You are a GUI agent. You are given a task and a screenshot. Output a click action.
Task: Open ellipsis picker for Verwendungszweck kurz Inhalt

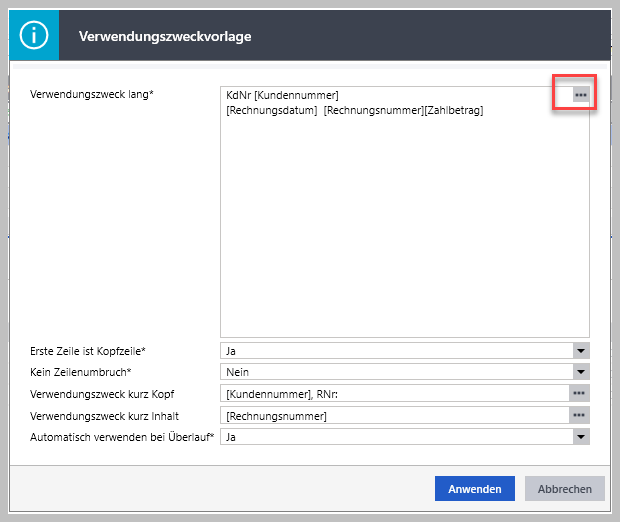(579, 415)
